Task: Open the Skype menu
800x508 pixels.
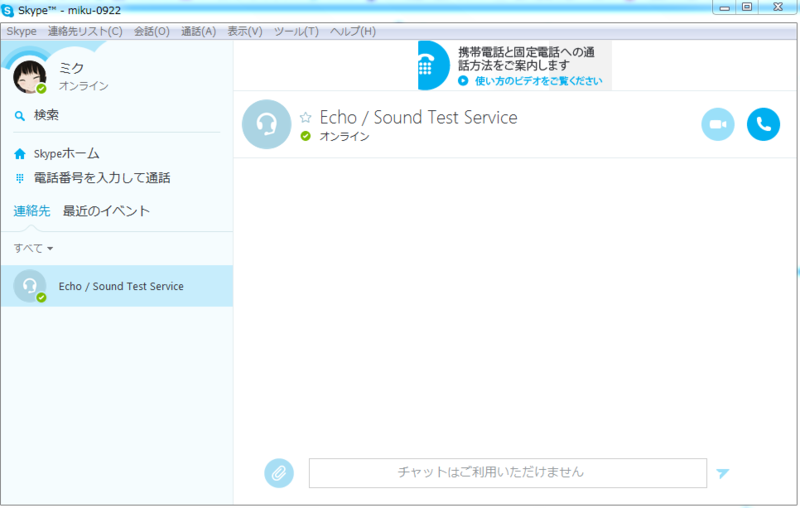Action: click(21, 31)
